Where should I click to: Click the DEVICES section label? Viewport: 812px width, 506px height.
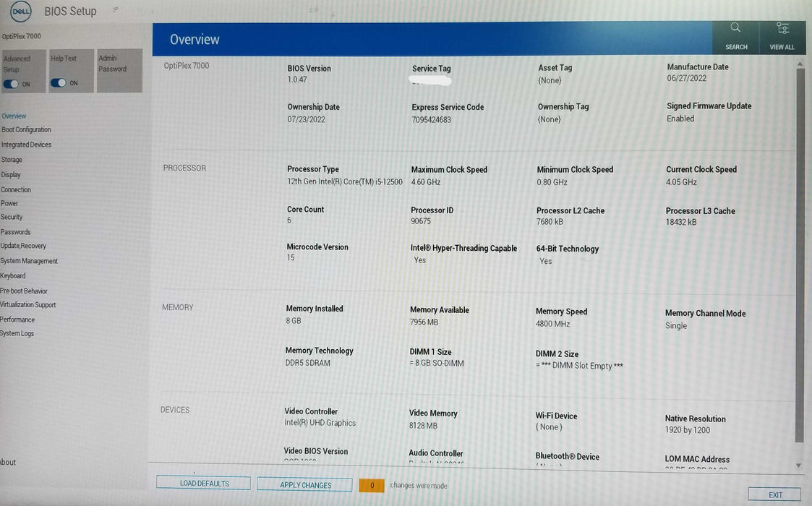(175, 410)
